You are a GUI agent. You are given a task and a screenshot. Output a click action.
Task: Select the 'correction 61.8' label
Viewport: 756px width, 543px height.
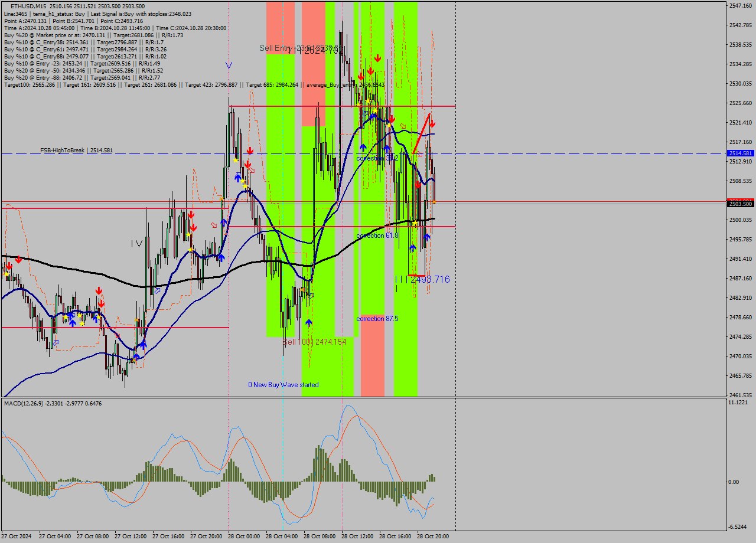[377, 235]
